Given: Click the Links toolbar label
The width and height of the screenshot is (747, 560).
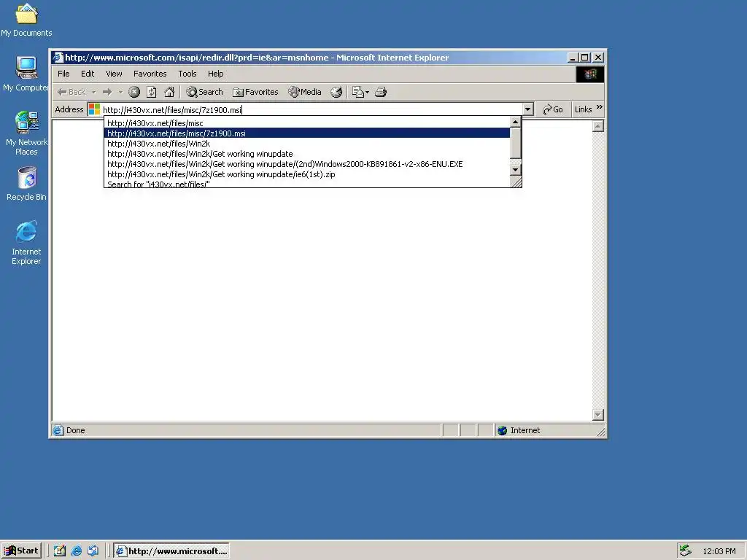Looking at the screenshot, I should point(583,109).
